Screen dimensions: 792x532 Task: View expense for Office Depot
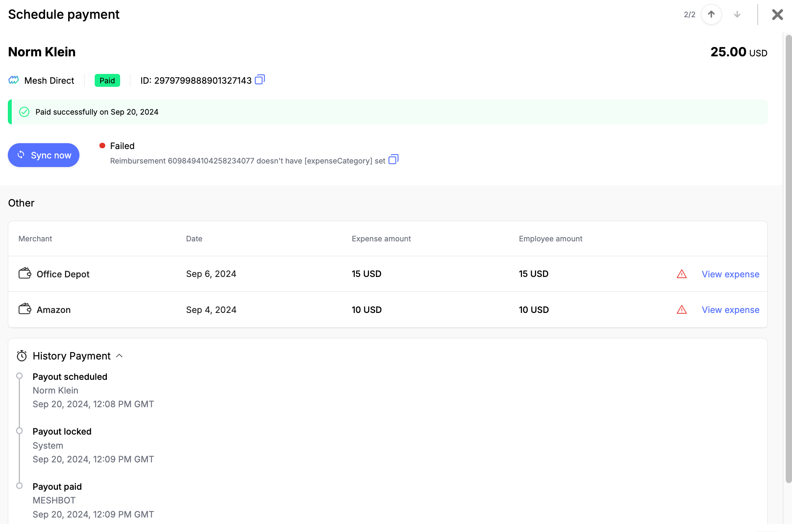pyautogui.click(x=730, y=274)
